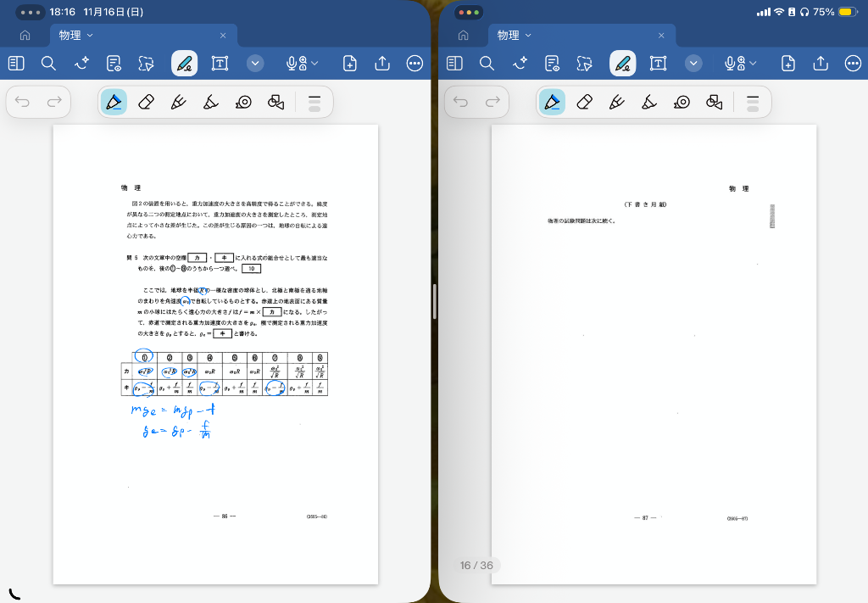Select the tape tool in the right window

coord(682,102)
